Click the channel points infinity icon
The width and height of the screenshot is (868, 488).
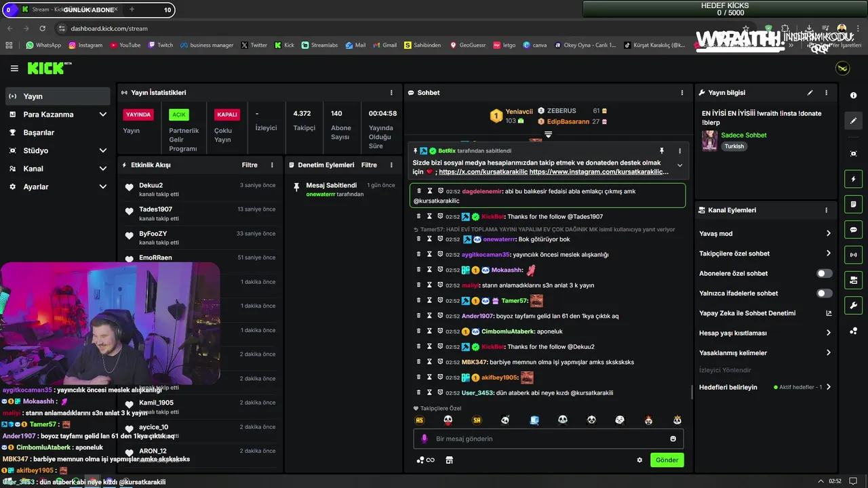(x=425, y=460)
